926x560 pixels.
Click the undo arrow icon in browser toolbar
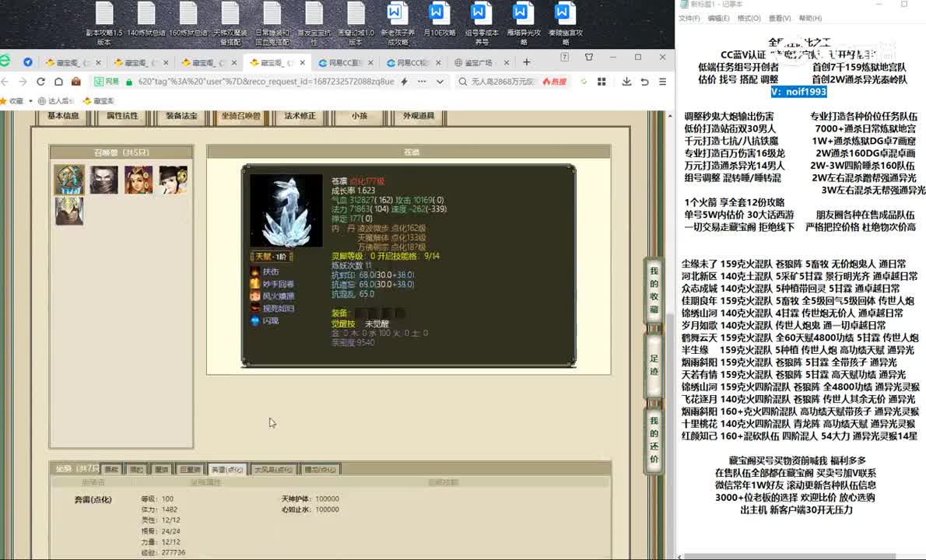(644, 82)
